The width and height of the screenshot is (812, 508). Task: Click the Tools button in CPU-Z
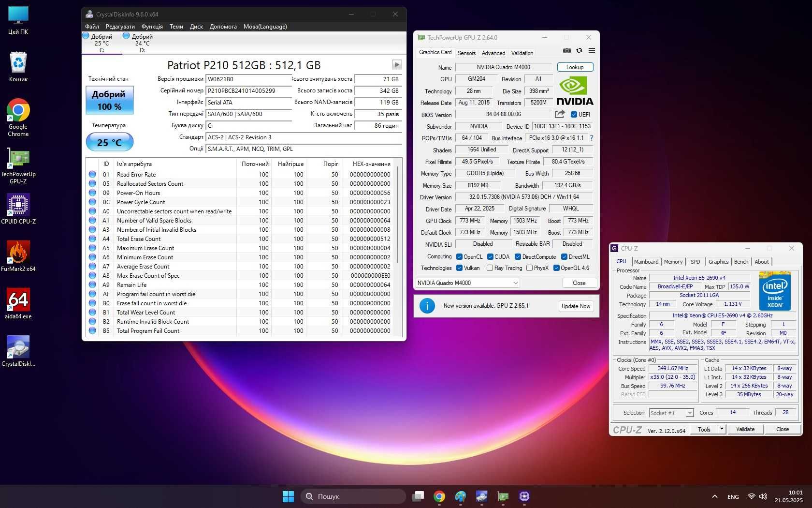(704, 429)
